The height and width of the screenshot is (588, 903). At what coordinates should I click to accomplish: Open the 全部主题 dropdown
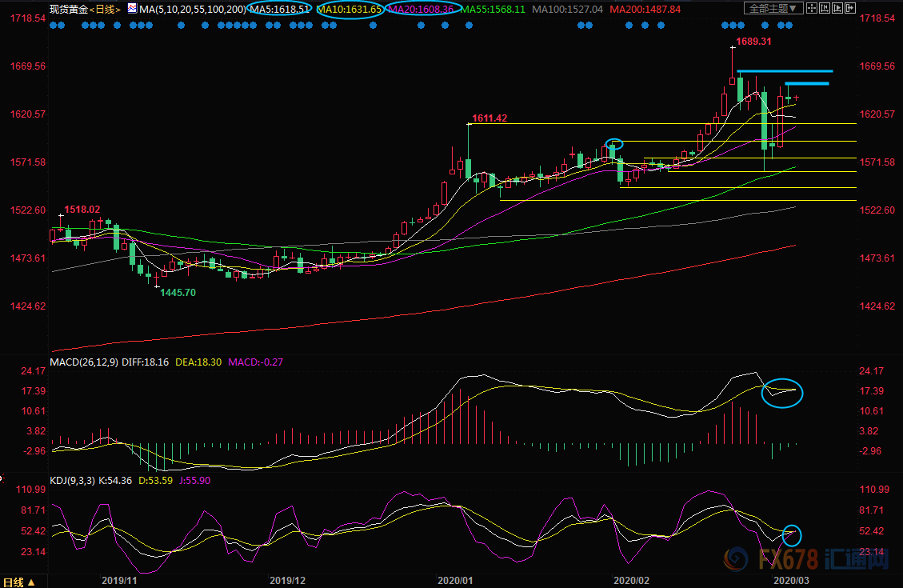click(773, 9)
